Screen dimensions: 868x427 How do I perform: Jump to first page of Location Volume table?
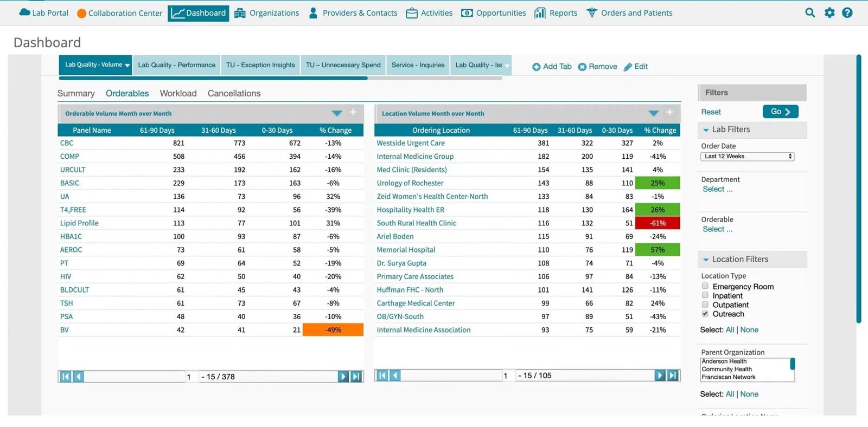click(x=382, y=376)
